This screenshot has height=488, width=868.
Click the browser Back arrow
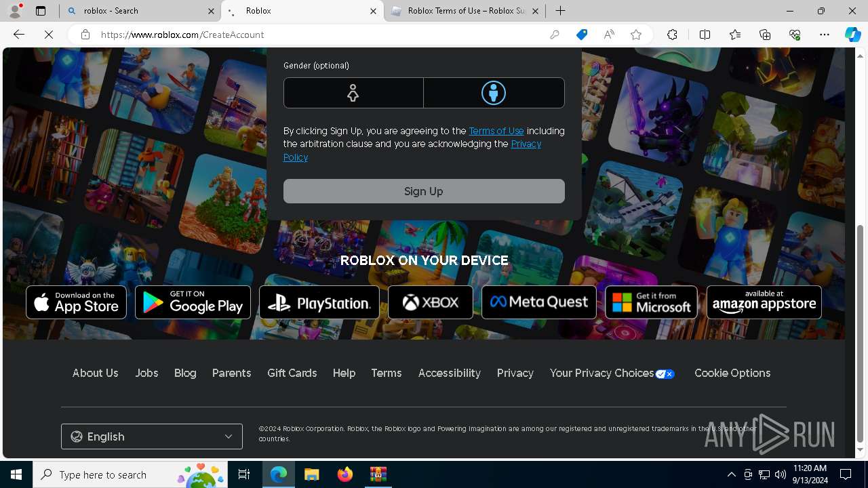pyautogui.click(x=19, y=35)
